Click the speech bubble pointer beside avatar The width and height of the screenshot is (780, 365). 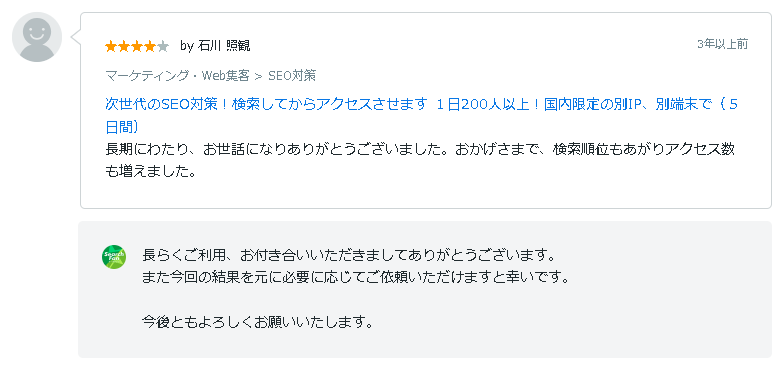pyautogui.click(x=76, y=37)
